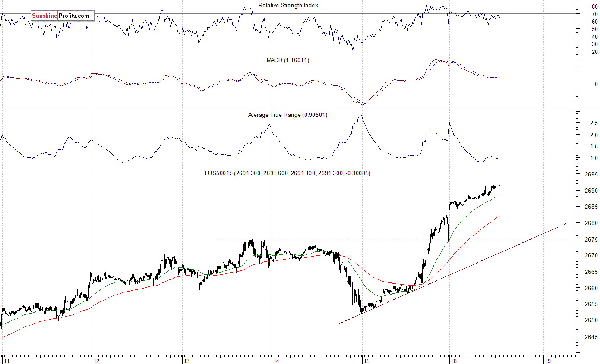Click the date label 18 on time axis

453,361
